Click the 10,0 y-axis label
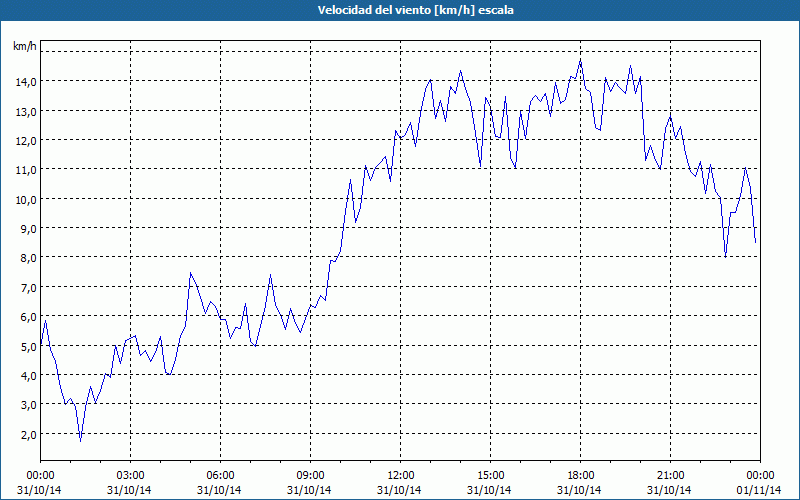800x500 pixels. pos(26,199)
